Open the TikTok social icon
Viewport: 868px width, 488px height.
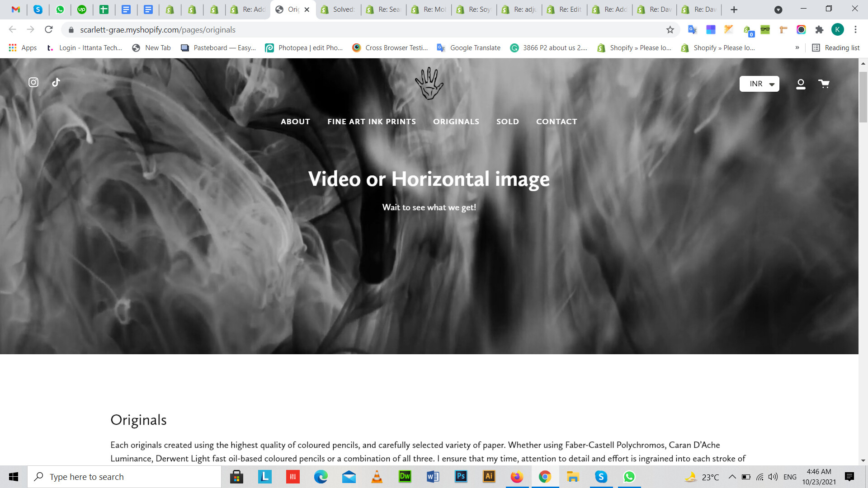click(56, 82)
